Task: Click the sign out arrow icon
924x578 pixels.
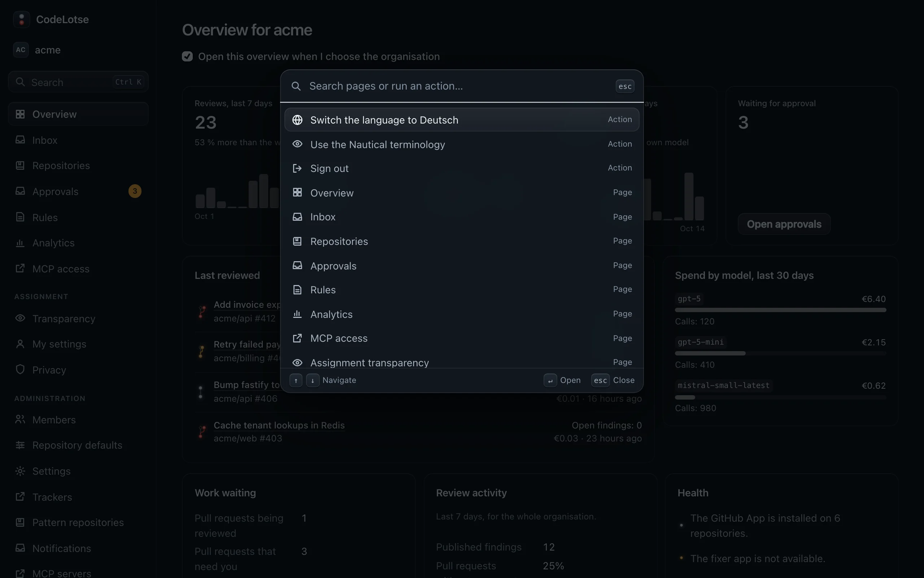Action: 297,168
